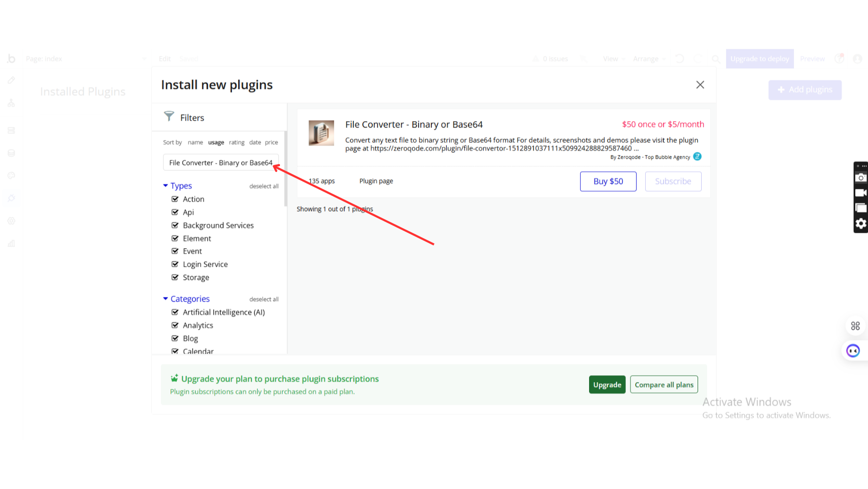
Task: Click the Filters funnel icon
Action: (169, 116)
